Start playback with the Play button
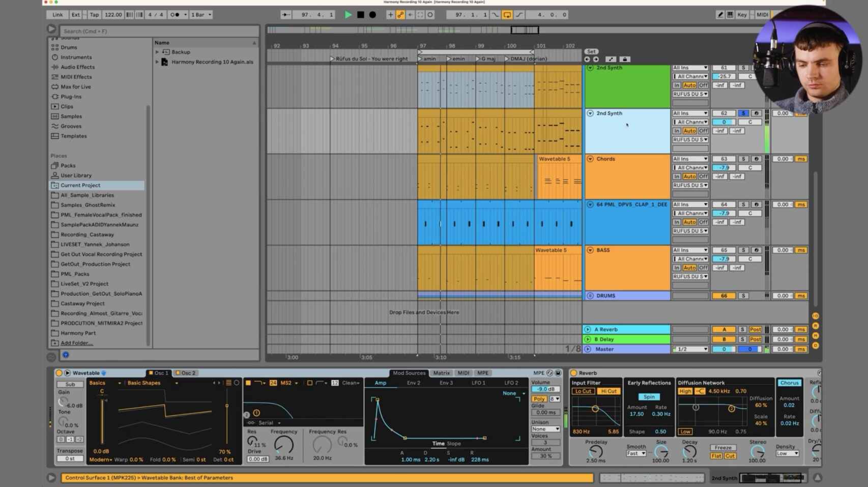 (348, 15)
